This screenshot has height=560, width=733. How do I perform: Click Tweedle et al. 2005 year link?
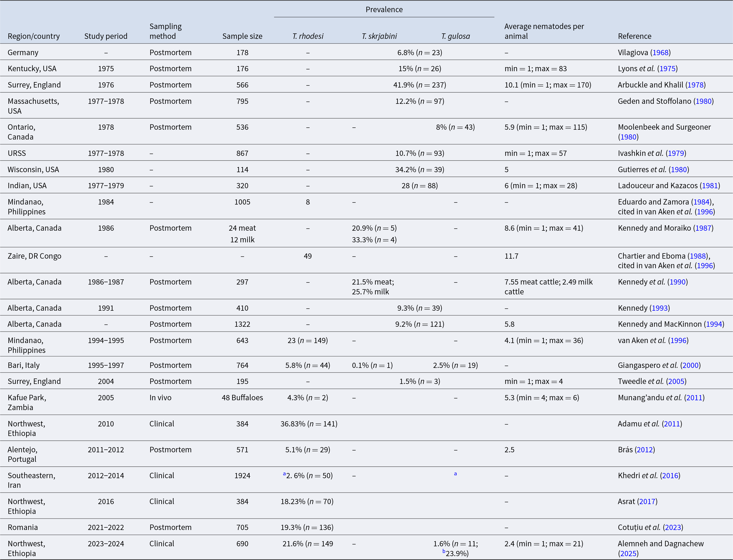click(676, 382)
